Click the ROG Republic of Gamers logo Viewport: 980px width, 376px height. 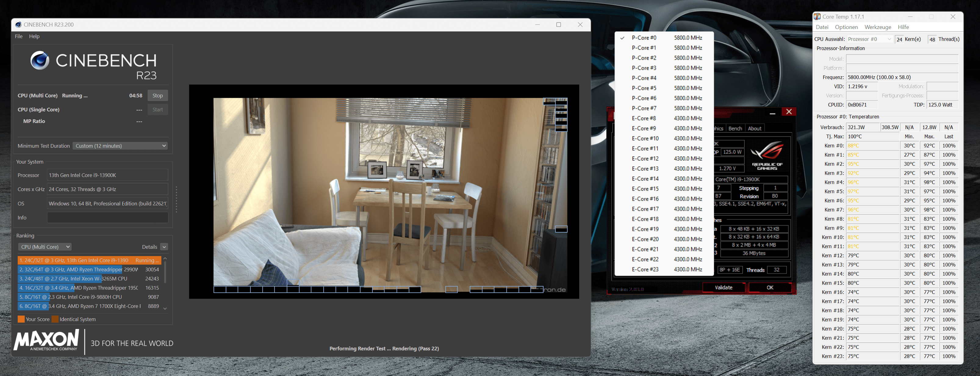767,156
